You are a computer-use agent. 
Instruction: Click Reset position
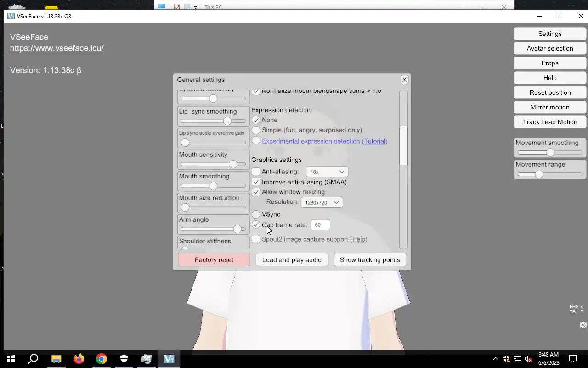point(550,92)
